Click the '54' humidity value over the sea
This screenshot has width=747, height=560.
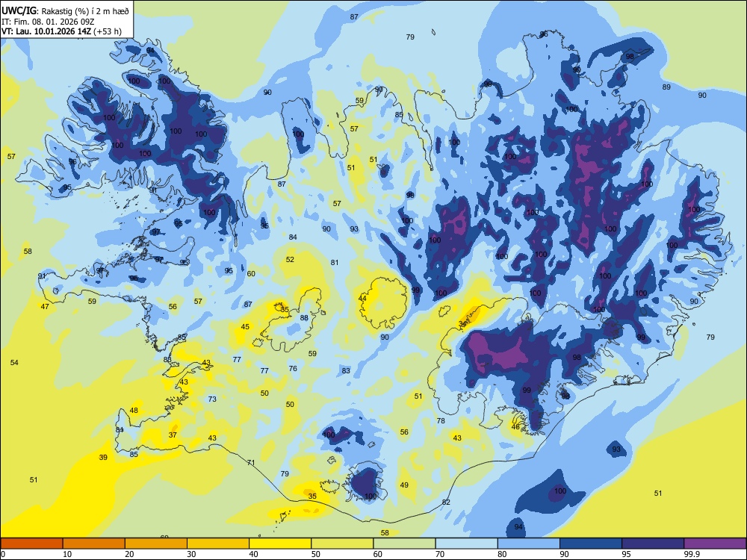(x=14, y=363)
